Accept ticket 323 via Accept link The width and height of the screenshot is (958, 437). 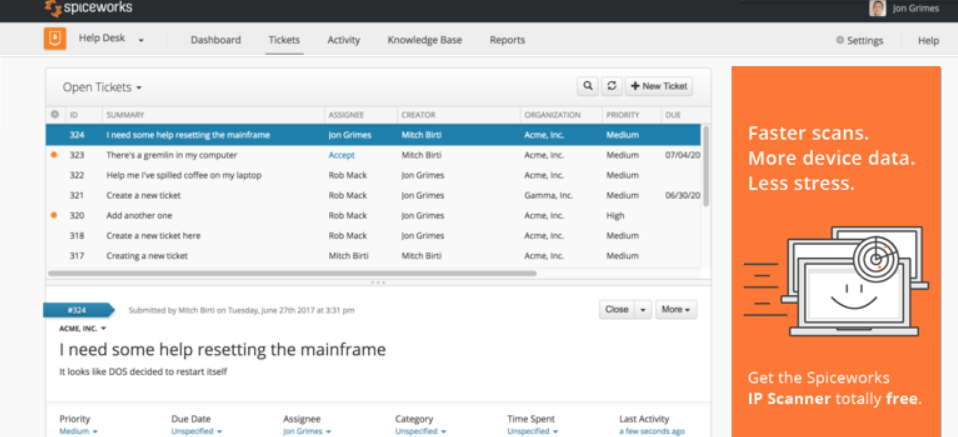[341, 156]
